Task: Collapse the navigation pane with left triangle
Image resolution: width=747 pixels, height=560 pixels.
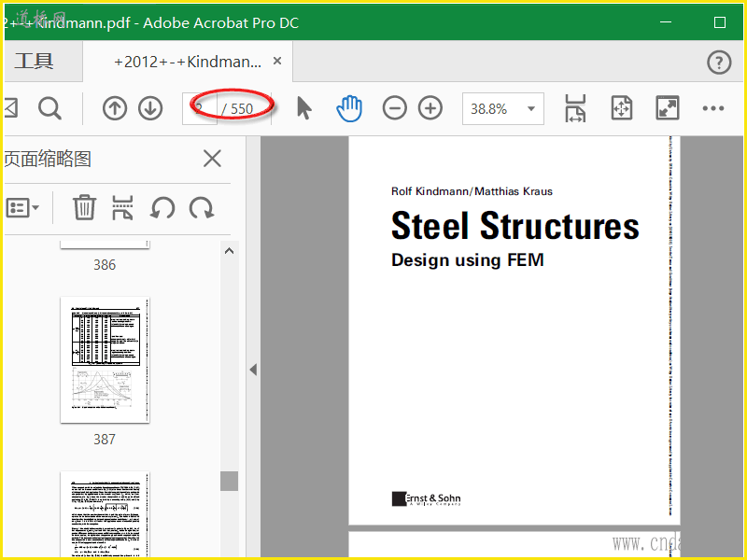Action: click(253, 370)
